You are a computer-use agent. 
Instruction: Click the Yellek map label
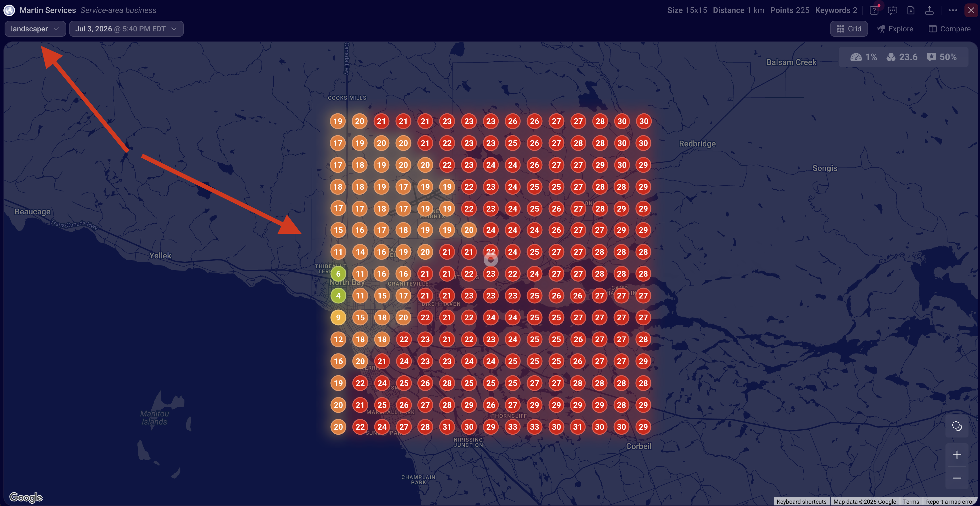click(160, 256)
